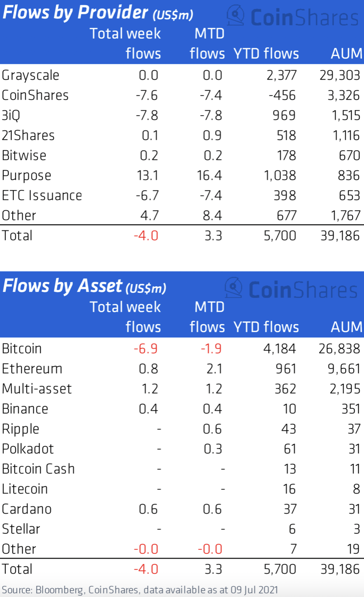
Task: Click the Bitcoin Cash row label
Action: [x=38, y=469]
